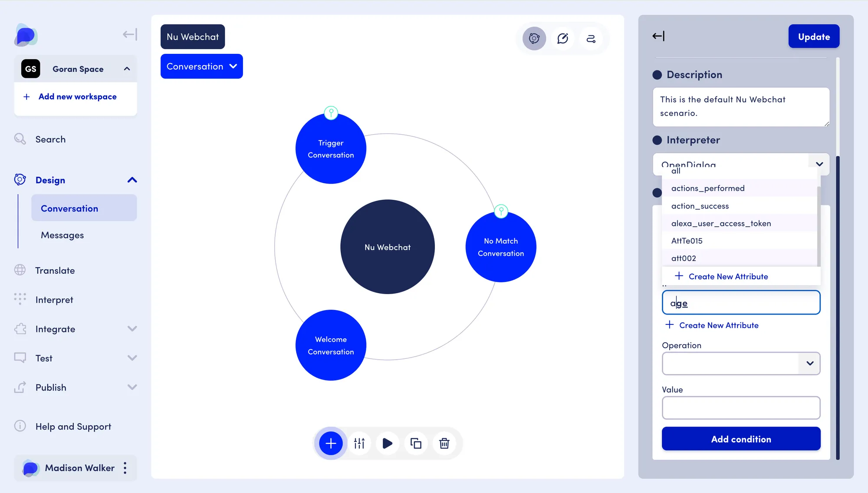Click the attribute list scrollbar
This screenshot has width=868, height=493.
coord(819,226)
